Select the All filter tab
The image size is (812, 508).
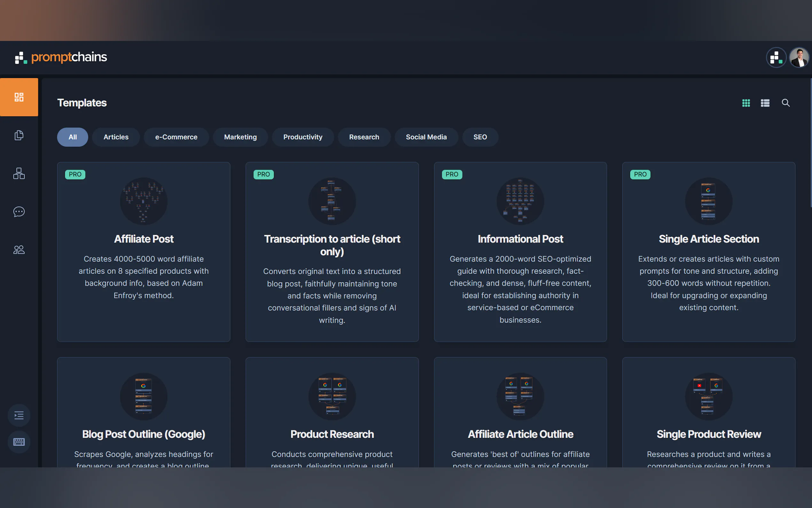tap(73, 137)
